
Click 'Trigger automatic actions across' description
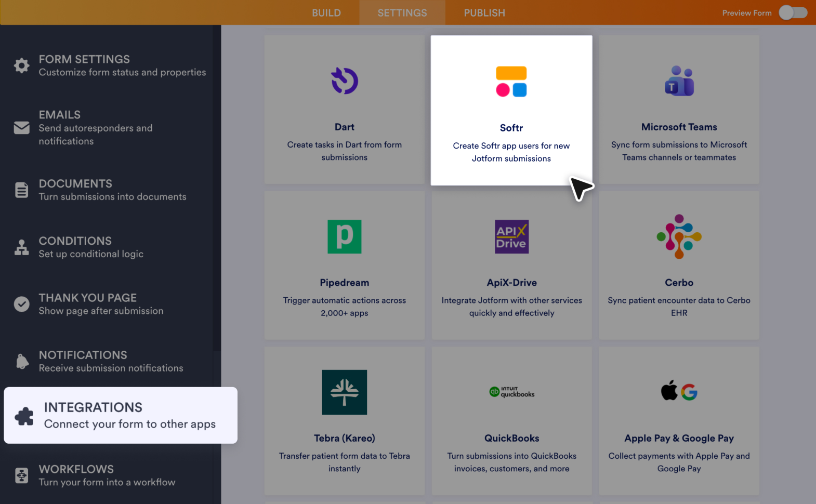(345, 307)
